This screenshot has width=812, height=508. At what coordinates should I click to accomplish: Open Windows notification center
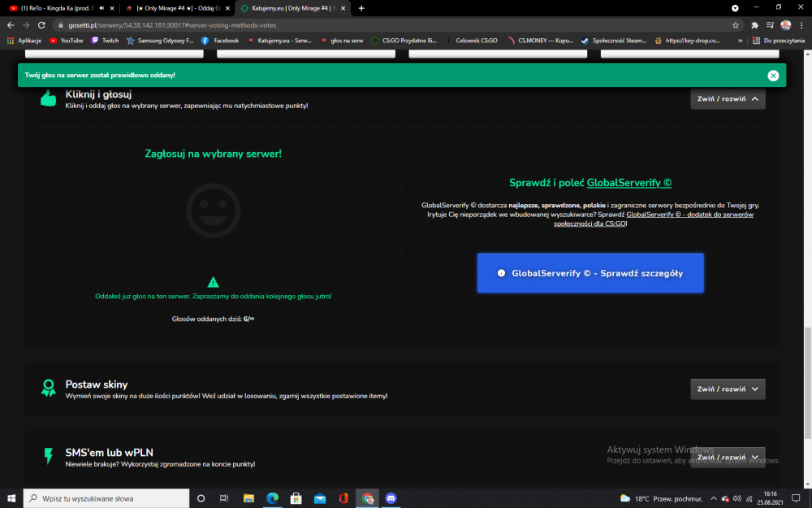coord(796,498)
